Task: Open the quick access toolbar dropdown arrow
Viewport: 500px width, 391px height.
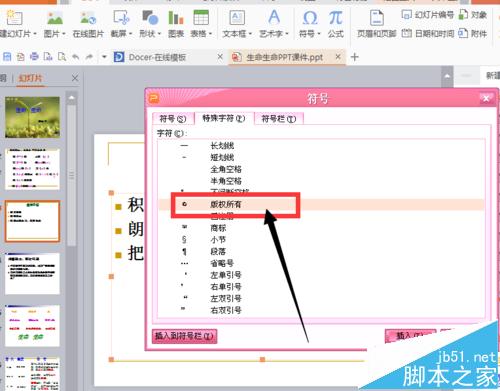Action: (x=104, y=57)
